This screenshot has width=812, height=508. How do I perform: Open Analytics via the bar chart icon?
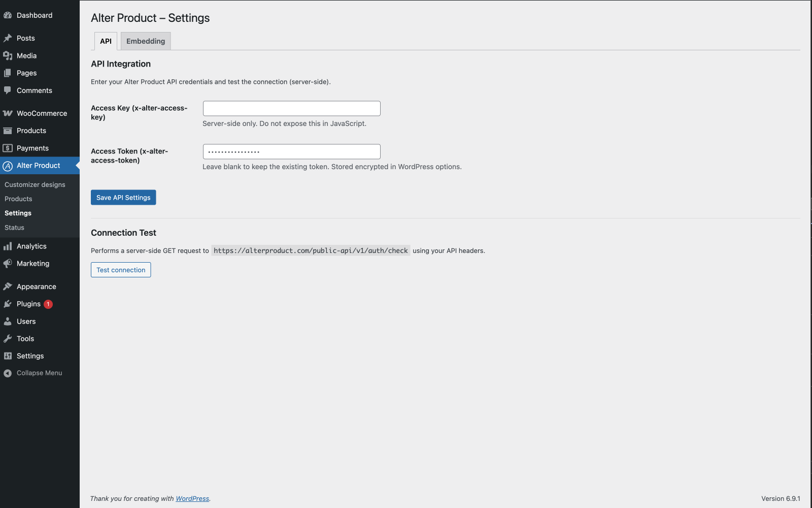pos(8,246)
